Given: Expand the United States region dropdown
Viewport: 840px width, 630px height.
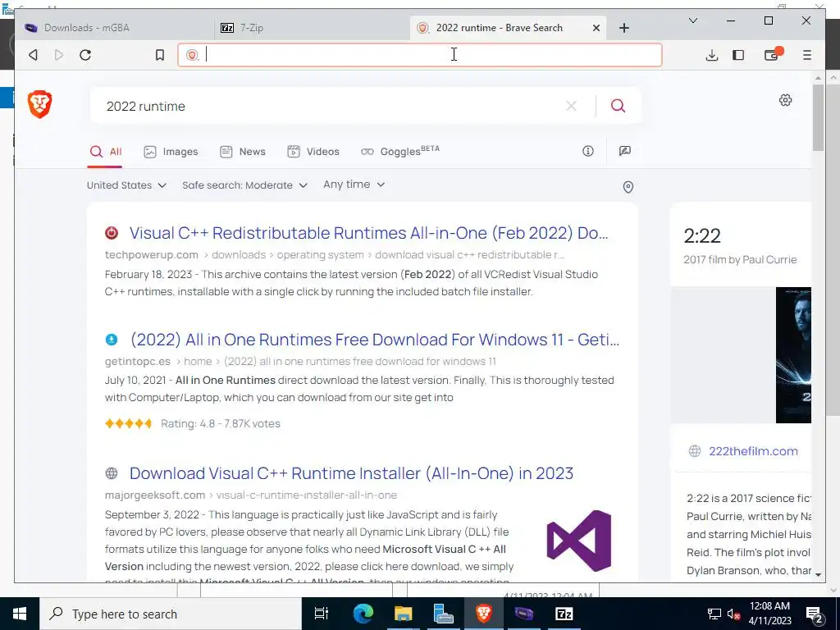Looking at the screenshot, I should point(126,185).
